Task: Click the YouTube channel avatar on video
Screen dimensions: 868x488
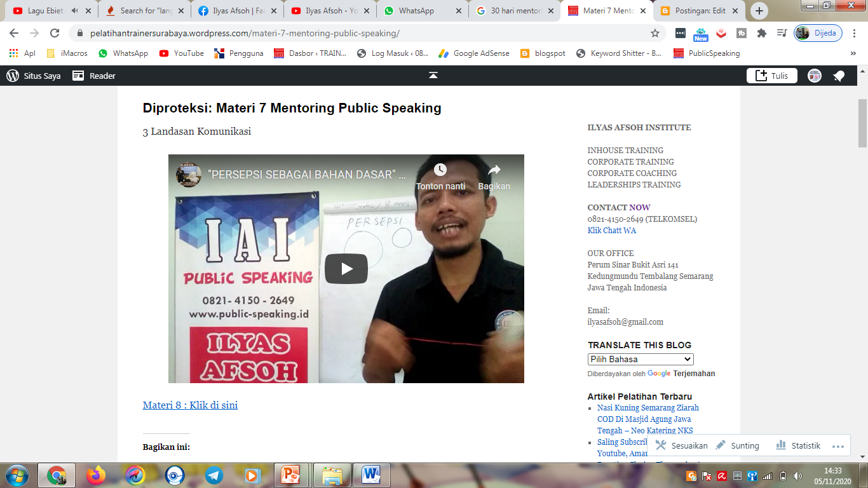Action: (189, 174)
